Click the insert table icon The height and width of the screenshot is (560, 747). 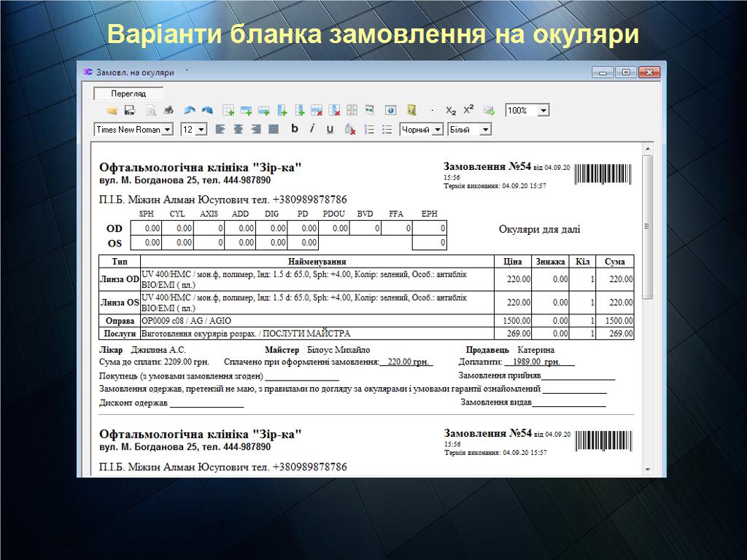[228, 110]
